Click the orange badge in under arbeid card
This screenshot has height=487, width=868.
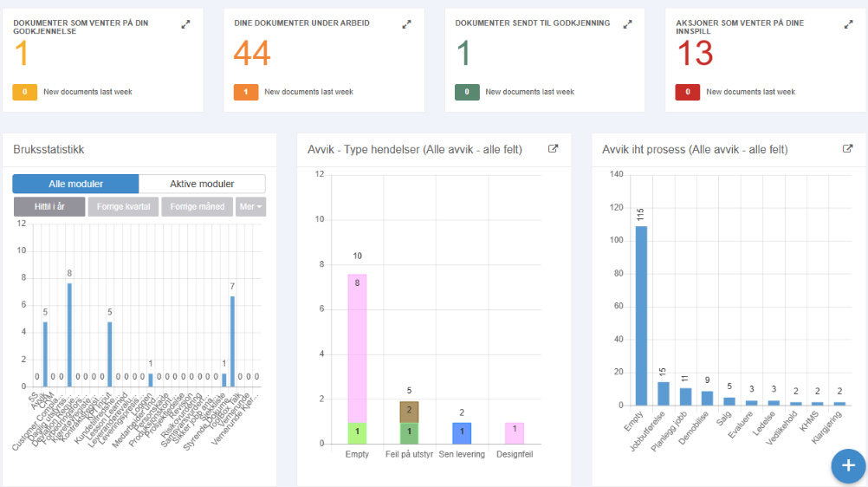pyautogui.click(x=246, y=92)
